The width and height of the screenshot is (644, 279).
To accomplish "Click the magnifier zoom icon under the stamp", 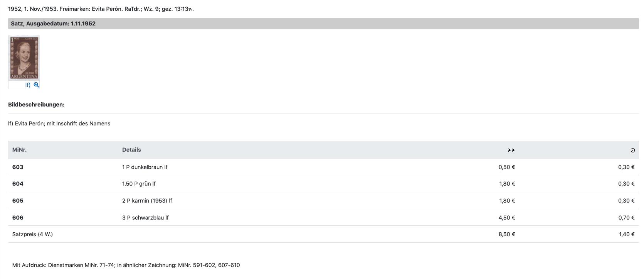I will (36, 85).
